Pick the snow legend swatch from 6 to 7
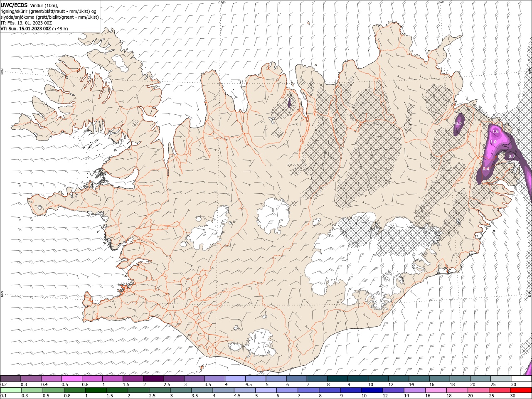This screenshot has height=399, width=532. [296, 378]
